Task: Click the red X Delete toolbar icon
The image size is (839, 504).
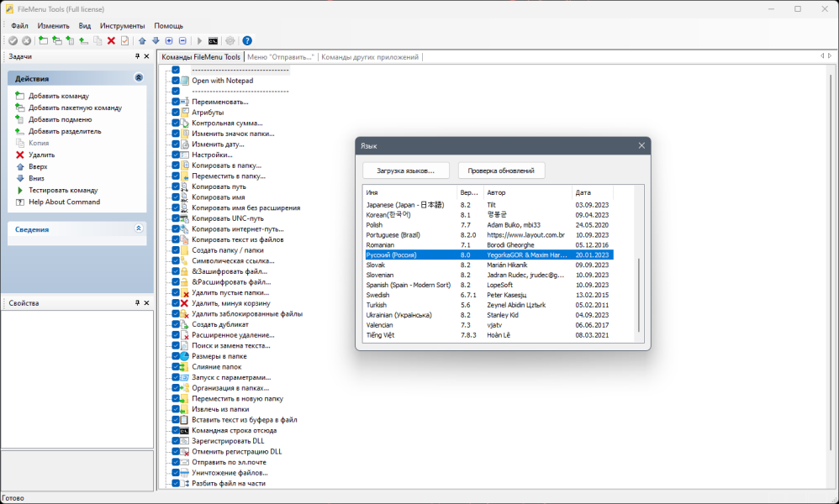Action: pyautogui.click(x=111, y=40)
